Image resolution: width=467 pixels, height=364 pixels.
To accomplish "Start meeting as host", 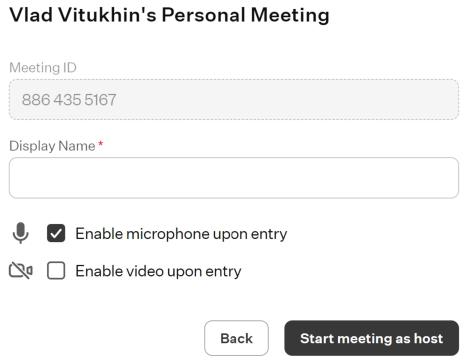I will tap(371, 338).
